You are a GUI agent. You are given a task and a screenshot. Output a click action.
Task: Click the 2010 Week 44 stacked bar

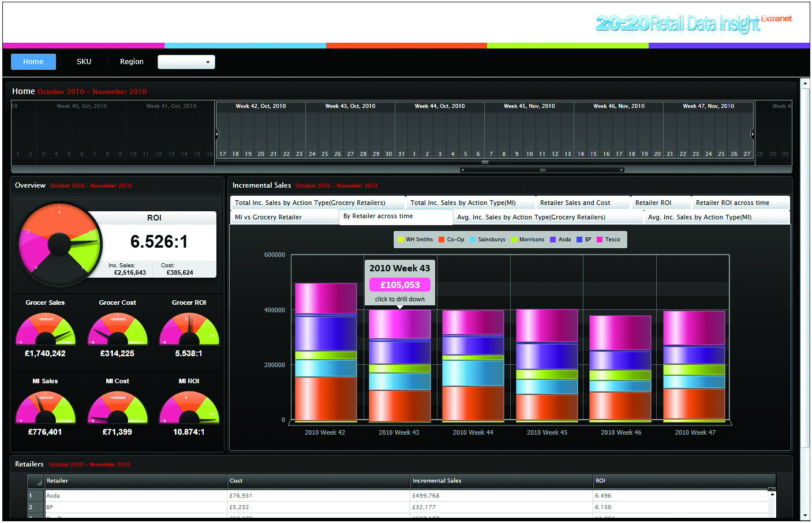[x=473, y=365]
